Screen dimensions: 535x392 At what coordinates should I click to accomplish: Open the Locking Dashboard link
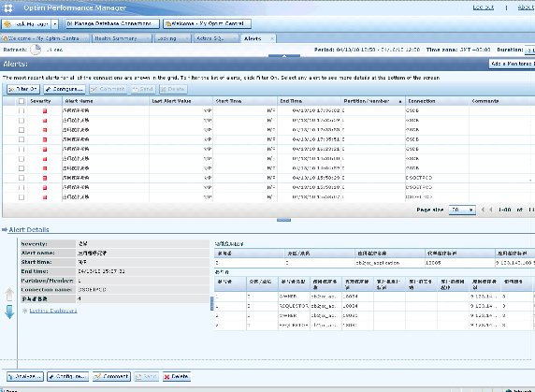53,311
